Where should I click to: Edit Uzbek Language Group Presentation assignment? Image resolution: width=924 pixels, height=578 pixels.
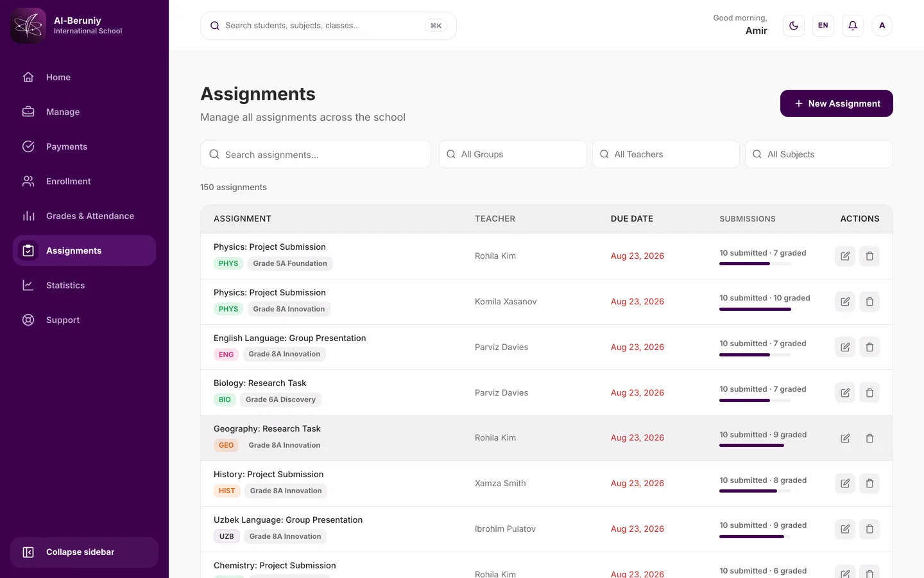point(845,529)
